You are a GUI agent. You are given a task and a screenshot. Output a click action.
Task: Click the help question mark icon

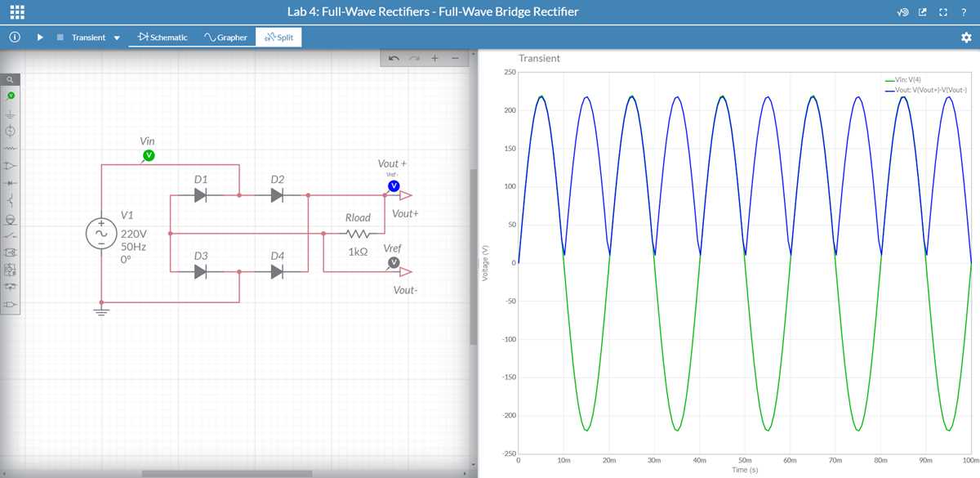click(x=964, y=12)
